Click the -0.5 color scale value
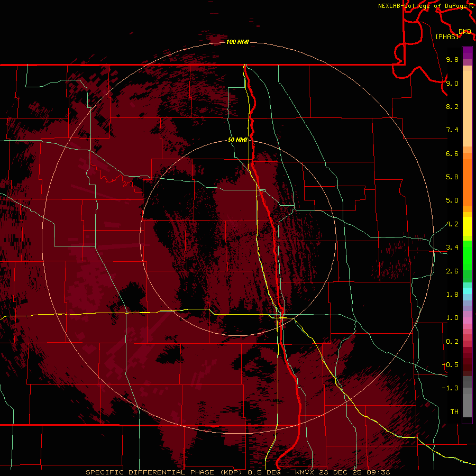The width and height of the screenshot is (476, 476). pyautogui.click(x=450, y=365)
